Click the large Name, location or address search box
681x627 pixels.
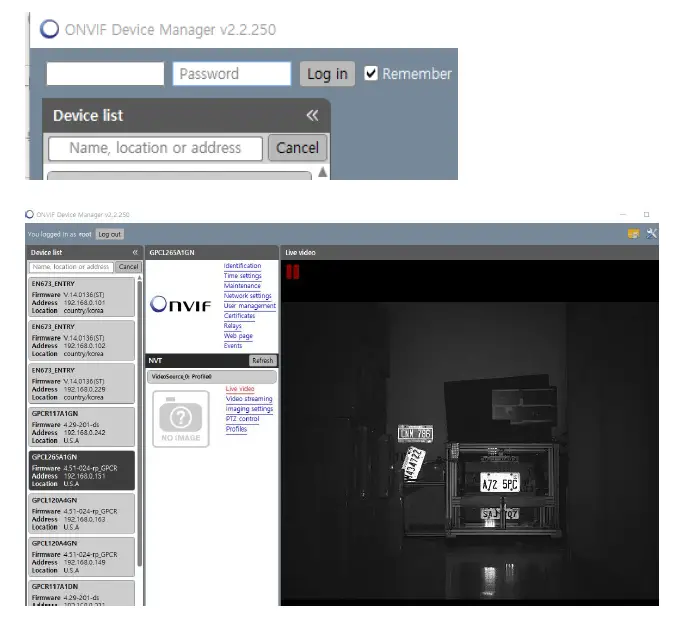click(x=155, y=148)
